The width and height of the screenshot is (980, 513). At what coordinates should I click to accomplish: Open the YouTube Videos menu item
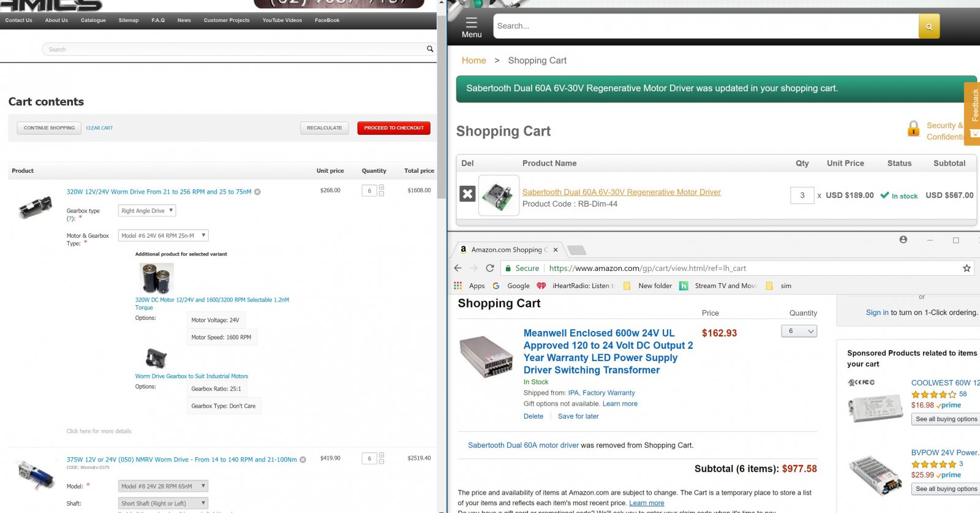tap(282, 20)
